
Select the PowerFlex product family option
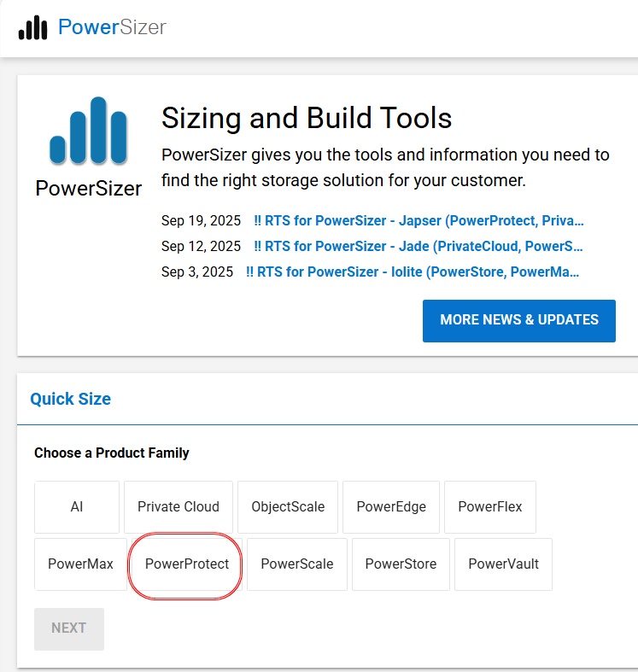click(x=490, y=506)
